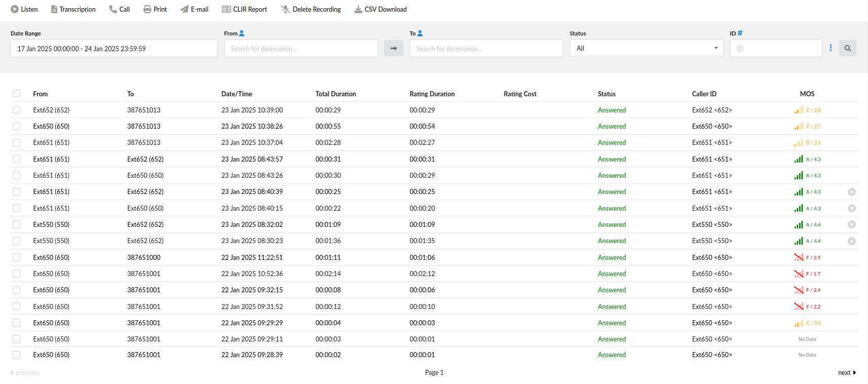Go to the next page

tap(847, 372)
